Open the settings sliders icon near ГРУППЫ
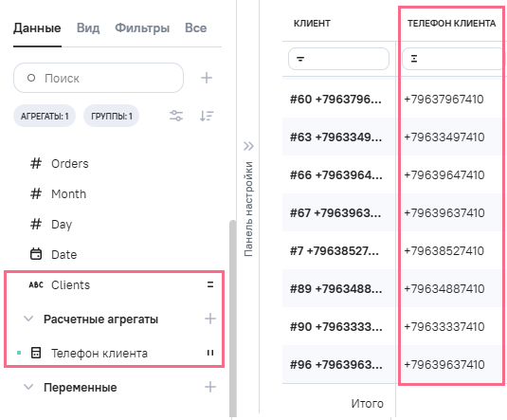This screenshot has width=507, height=420. pos(176,116)
